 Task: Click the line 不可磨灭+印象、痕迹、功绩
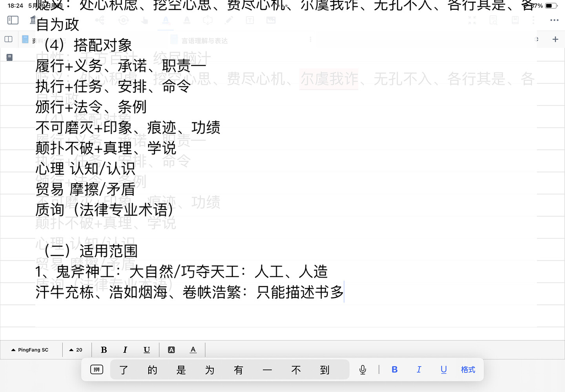(128, 127)
